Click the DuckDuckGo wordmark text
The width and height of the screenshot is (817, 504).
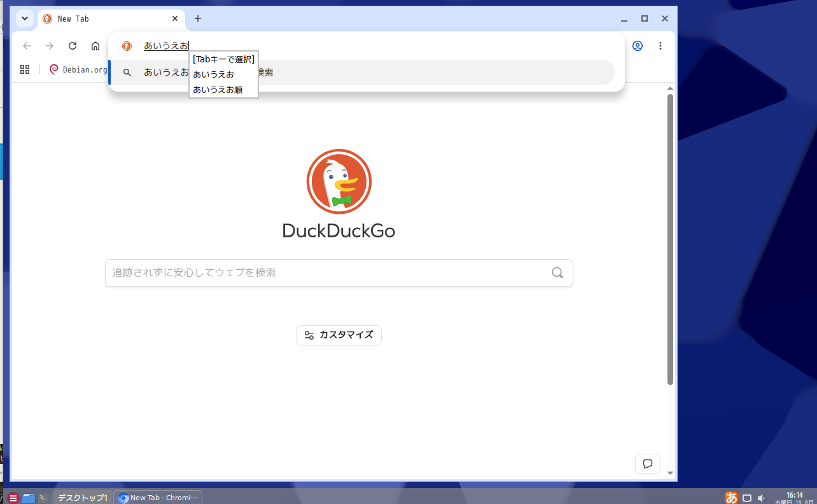point(339,230)
